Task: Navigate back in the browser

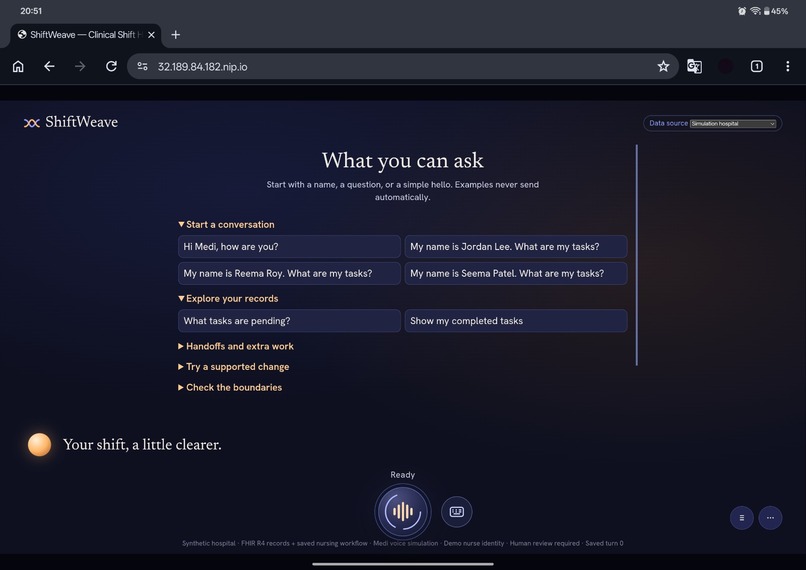Action: click(49, 66)
